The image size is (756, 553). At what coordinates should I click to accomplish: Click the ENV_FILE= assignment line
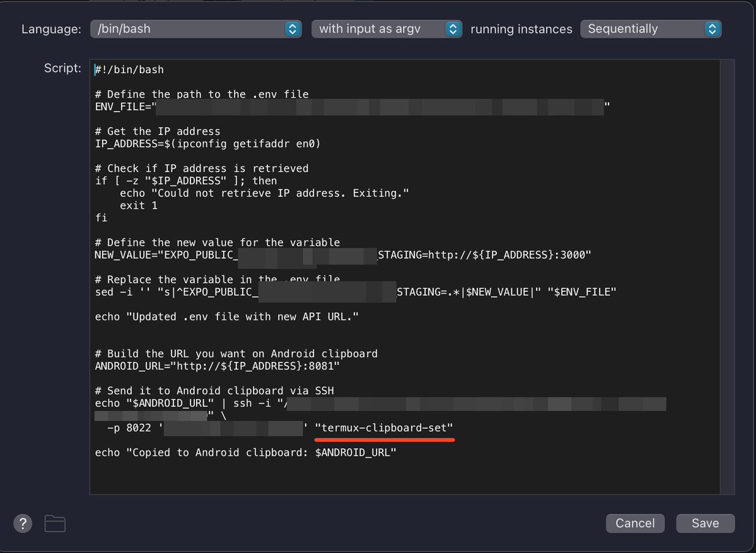pyautogui.click(x=352, y=107)
